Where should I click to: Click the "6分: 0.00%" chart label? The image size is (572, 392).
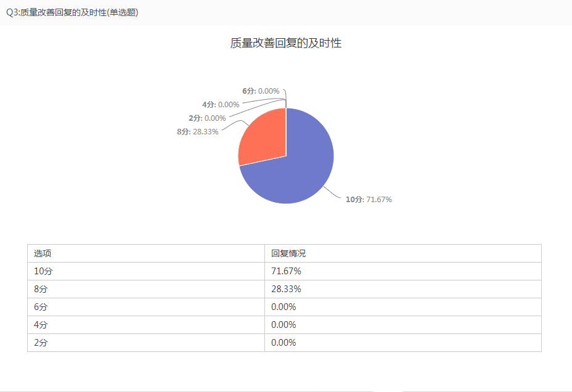(261, 91)
